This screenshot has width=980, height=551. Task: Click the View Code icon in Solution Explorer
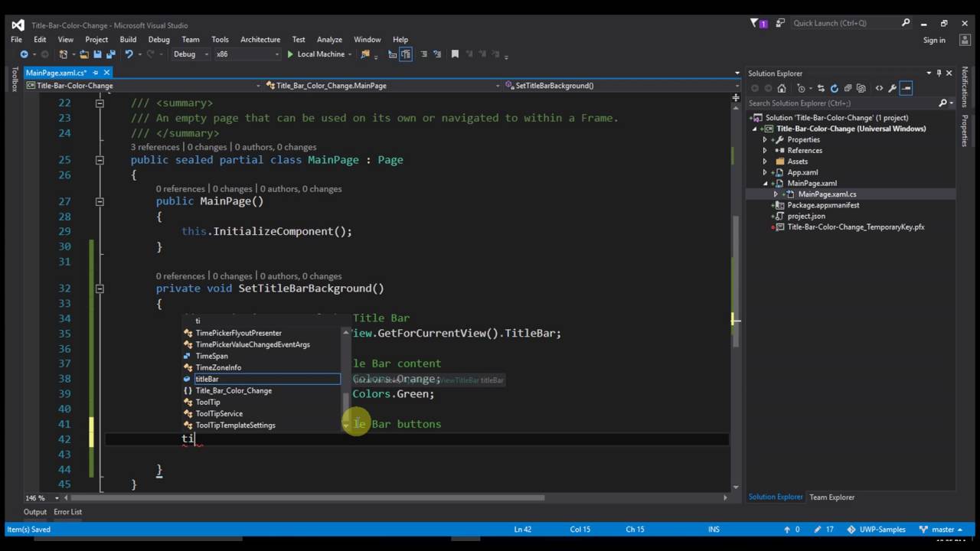[879, 88]
